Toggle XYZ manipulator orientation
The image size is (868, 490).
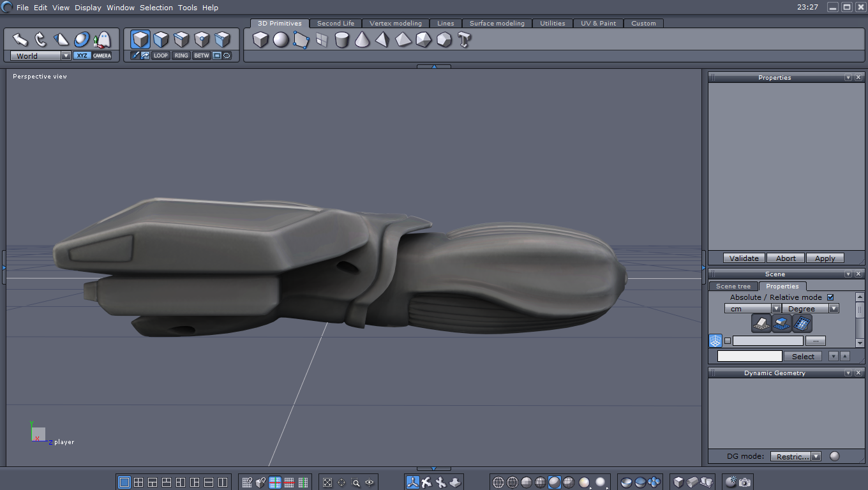coord(82,56)
